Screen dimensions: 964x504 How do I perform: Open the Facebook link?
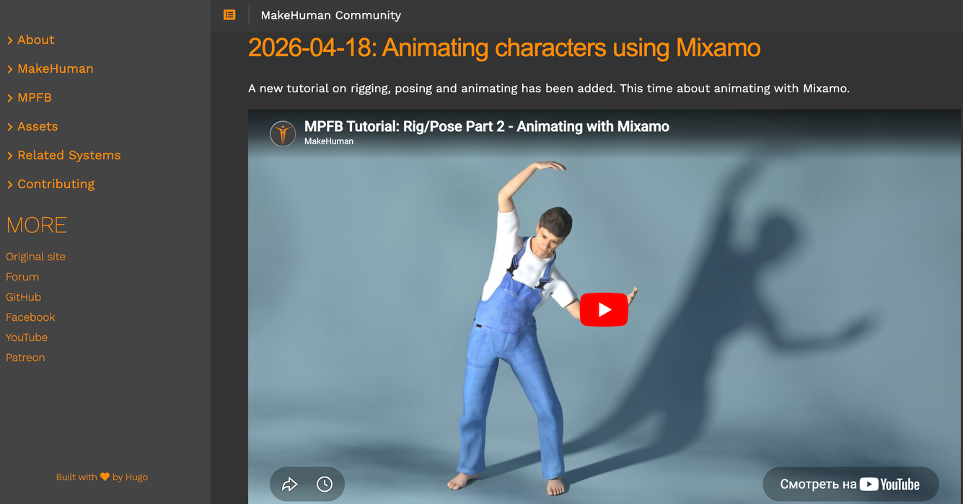[x=30, y=318]
